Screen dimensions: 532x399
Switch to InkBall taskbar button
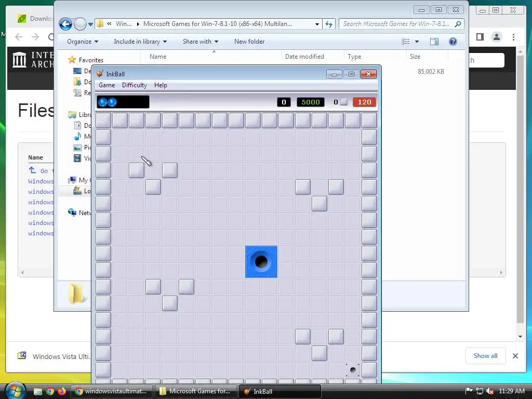(x=280, y=391)
